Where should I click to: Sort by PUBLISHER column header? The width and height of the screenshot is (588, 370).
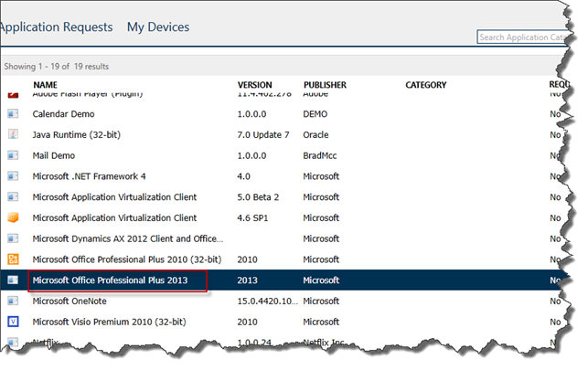pos(325,85)
